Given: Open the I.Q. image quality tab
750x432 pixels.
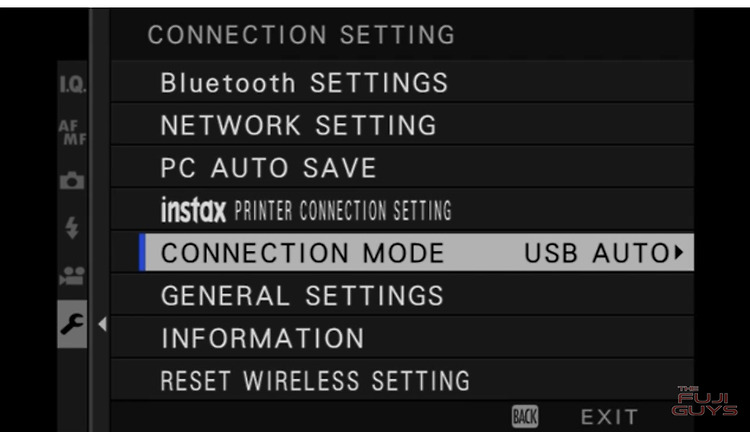Looking at the screenshot, I should 72,84.
